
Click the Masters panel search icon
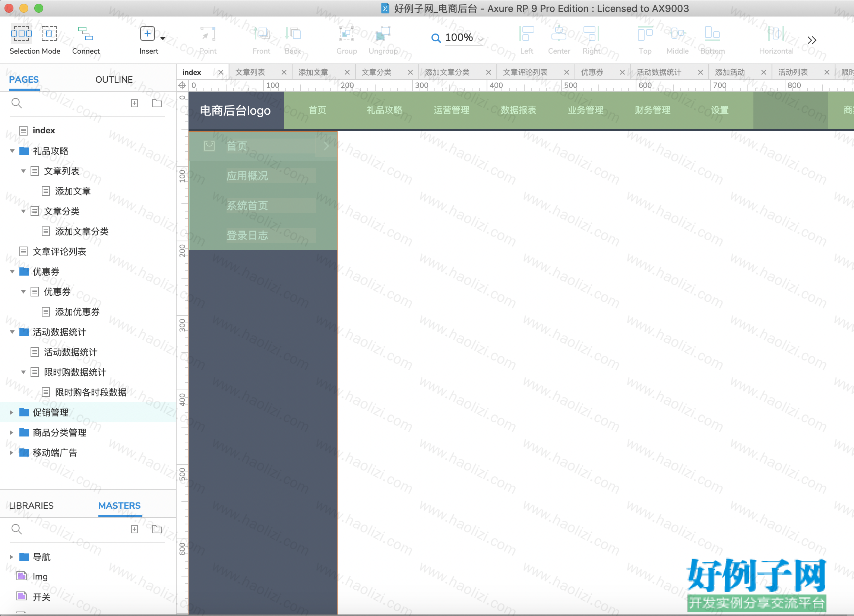pos(16,529)
